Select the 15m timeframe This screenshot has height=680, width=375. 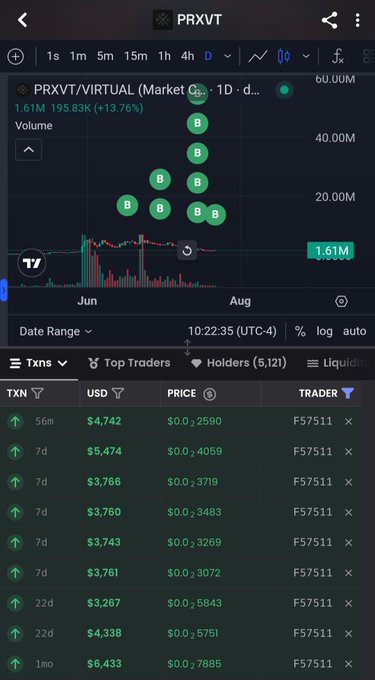point(136,56)
